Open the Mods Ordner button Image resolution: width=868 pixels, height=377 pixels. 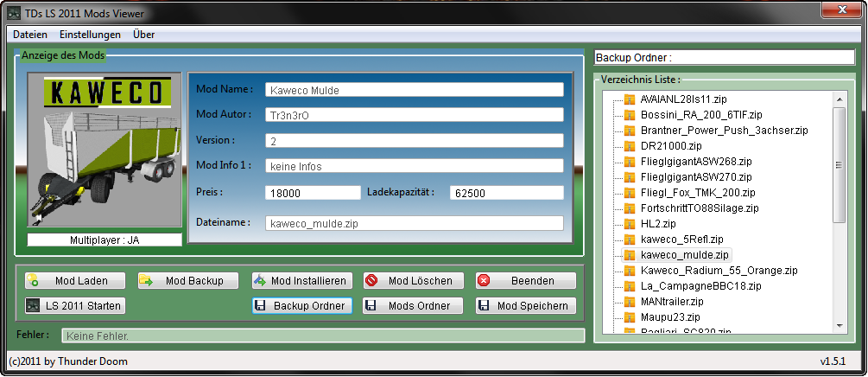(413, 305)
